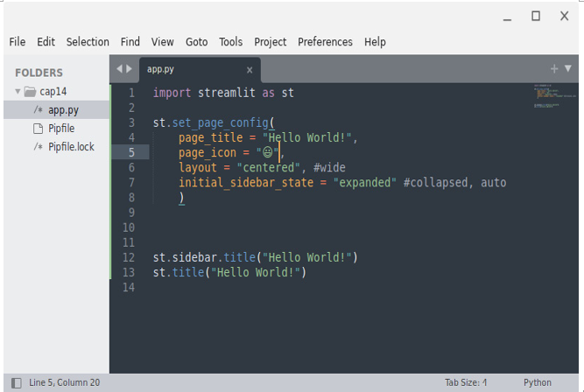Click line number 1 in gutter
This screenshot has height=392, width=584.
click(x=131, y=93)
